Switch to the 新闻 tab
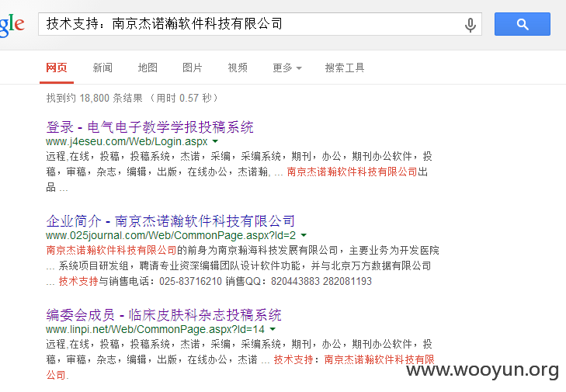 click(x=102, y=68)
